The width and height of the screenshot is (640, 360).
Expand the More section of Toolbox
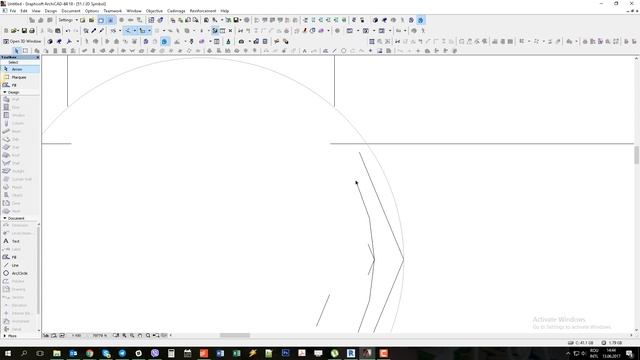click(5, 336)
